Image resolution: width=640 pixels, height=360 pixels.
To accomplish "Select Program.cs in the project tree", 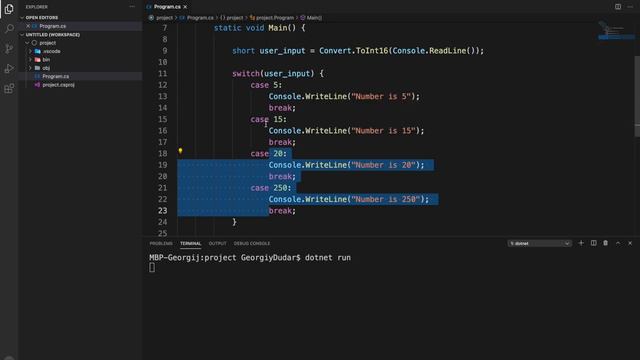I will [x=56, y=76].
